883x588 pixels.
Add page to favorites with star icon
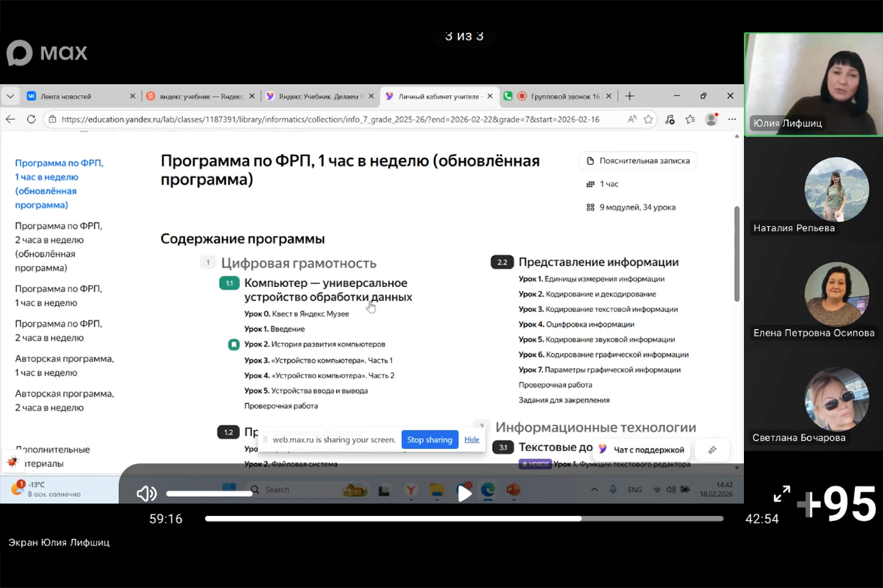648,118
